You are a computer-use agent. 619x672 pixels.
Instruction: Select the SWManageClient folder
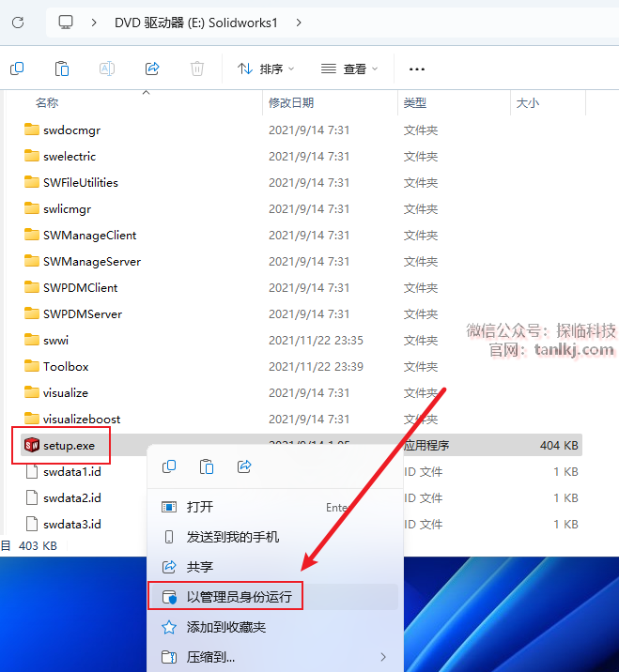coord(80,235)
